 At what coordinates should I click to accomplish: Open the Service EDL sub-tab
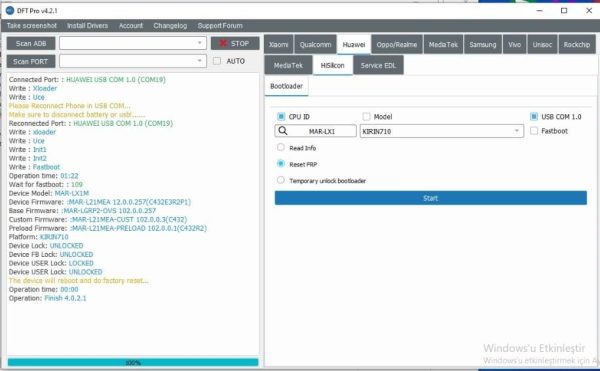point(378,65)
